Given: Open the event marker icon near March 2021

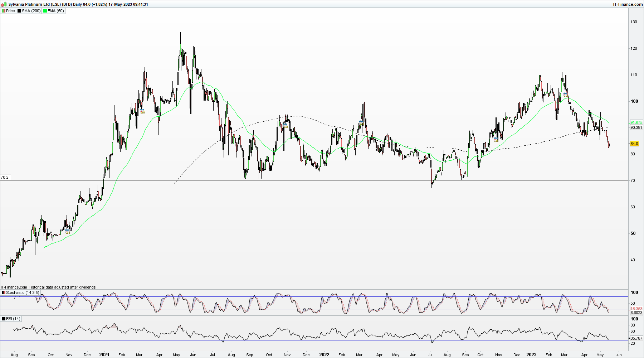Looking at the screenshot, I should click(142, 111).
